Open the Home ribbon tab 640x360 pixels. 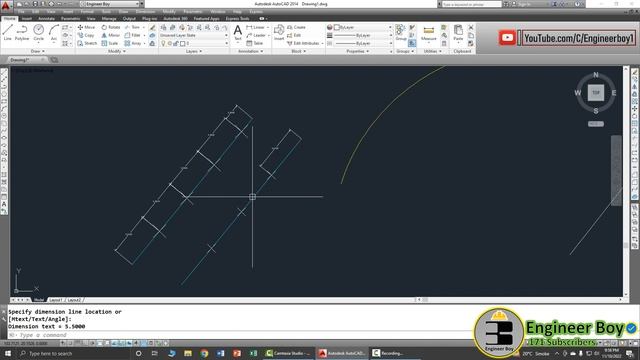point(9,18)
